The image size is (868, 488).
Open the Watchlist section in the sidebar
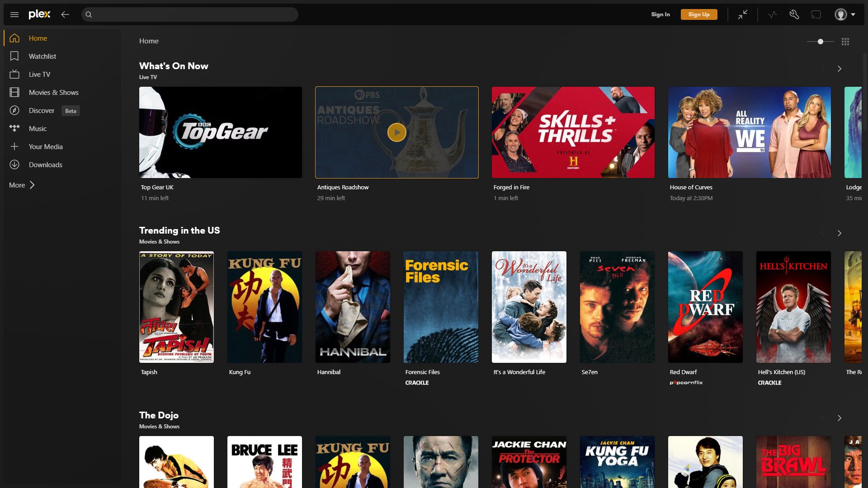[x=43, y=56]
